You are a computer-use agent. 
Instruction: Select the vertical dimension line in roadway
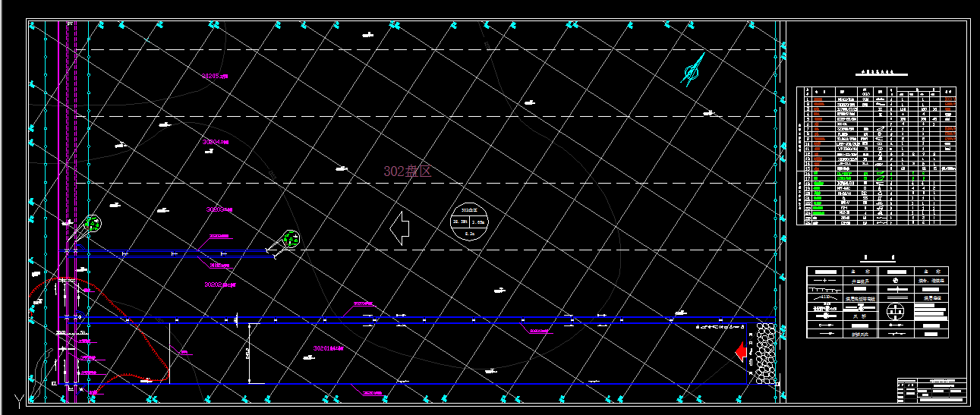point(249,353)
